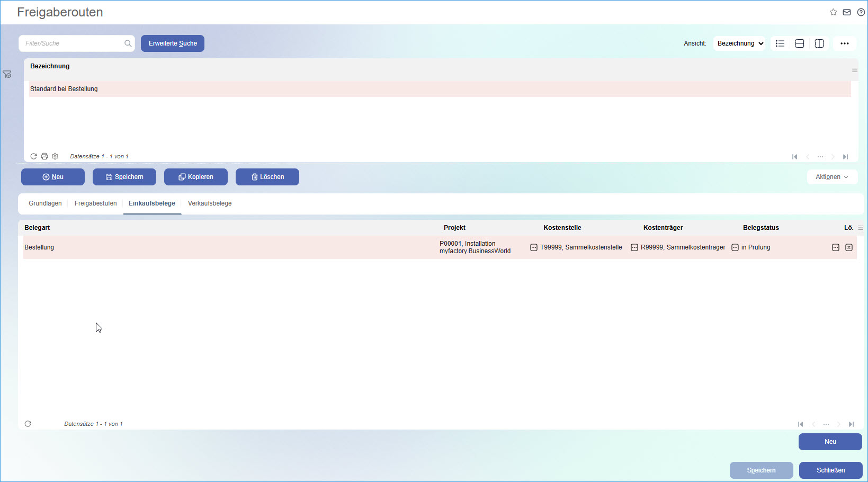Screen dimensions: 868x482
Task: Click 'in Prüfung' status value
Action: point(756,247)
